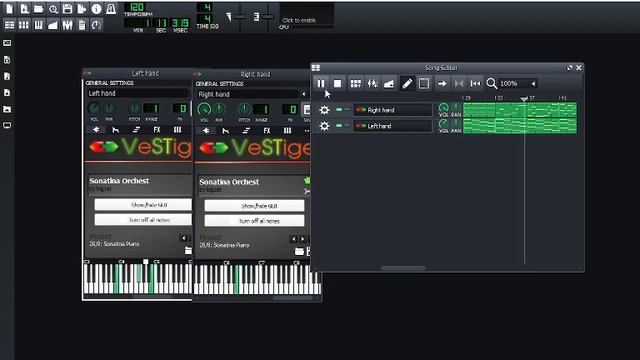Viewport: 640px width, 360px height.
Task: Add an automation track to song
Action: (389, 84)
